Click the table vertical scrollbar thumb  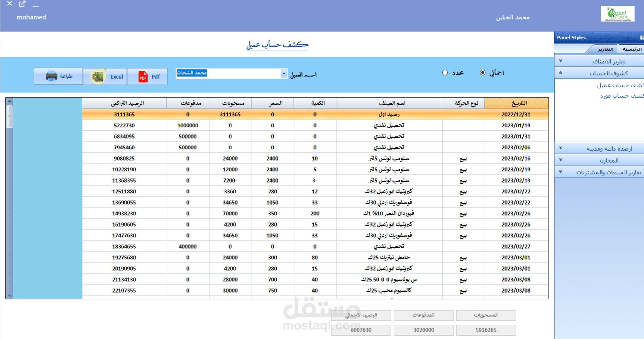(x=9, y=116)
